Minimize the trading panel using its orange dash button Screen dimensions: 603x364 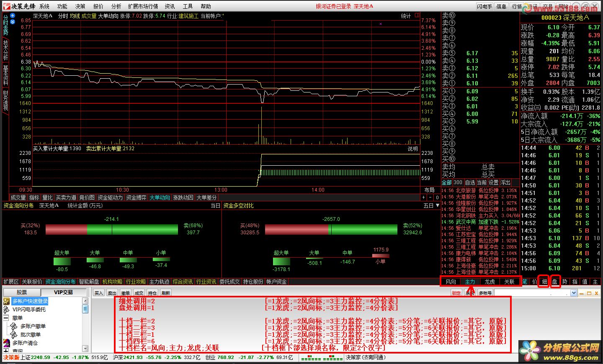(x=582, y=293)
